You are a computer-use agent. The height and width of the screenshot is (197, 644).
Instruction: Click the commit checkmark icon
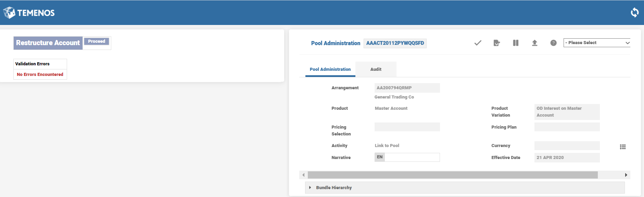478,43
